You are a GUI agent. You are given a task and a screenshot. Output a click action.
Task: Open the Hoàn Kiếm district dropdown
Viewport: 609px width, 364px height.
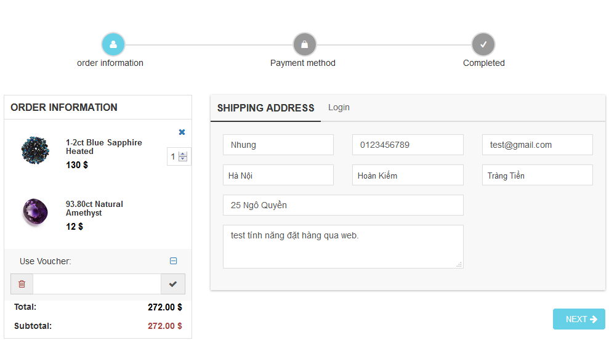[x=408, y=175]
